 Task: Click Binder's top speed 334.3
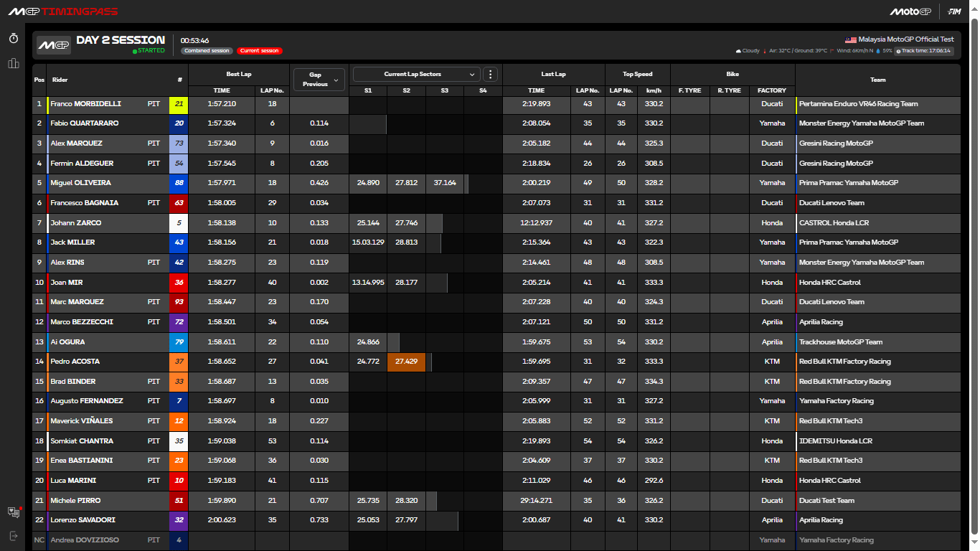pyautogui.click(x=654, y=382)
